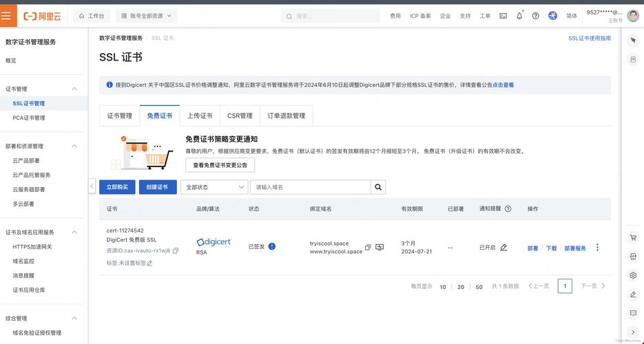This screenshot has width=644, height=344.
Task: Edit the notification reminder setting
Action: click(503, 247)
